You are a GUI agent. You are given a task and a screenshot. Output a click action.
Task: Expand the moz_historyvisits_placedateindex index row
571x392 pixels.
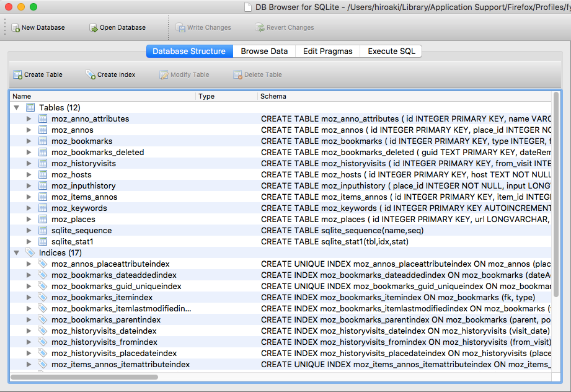[x=29, y=353]
